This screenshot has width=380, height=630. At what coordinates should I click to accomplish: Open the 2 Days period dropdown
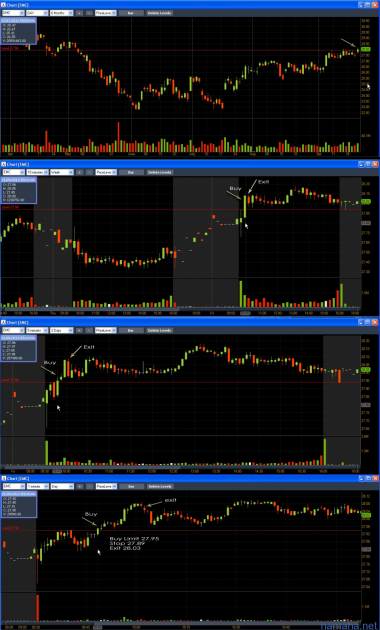[61, 330]
